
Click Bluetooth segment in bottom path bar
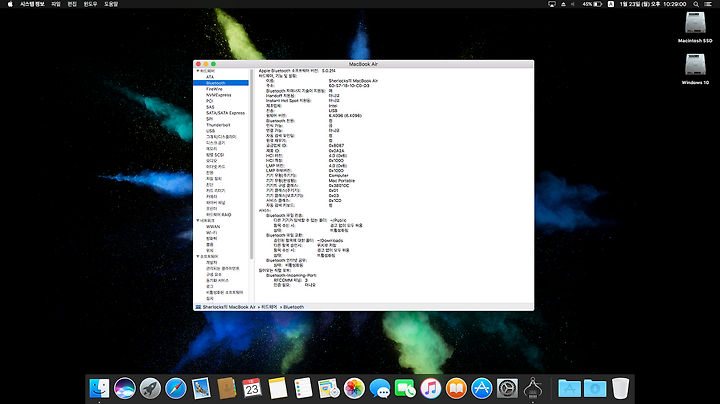point(293,307)
